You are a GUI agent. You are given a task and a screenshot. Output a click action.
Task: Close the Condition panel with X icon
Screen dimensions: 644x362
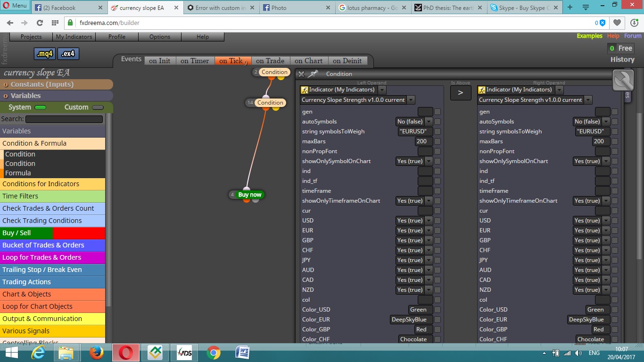301,74
